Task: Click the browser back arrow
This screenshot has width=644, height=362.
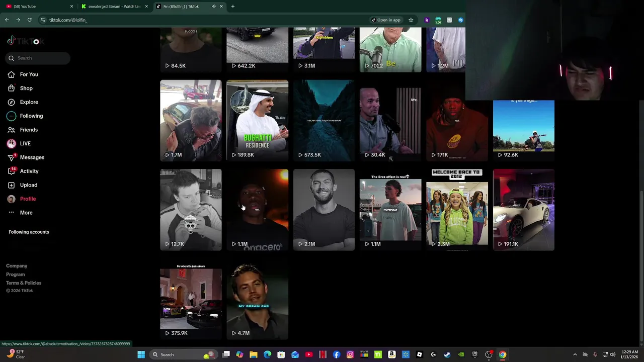Action: pyautogui.click(x=7, y=20)
